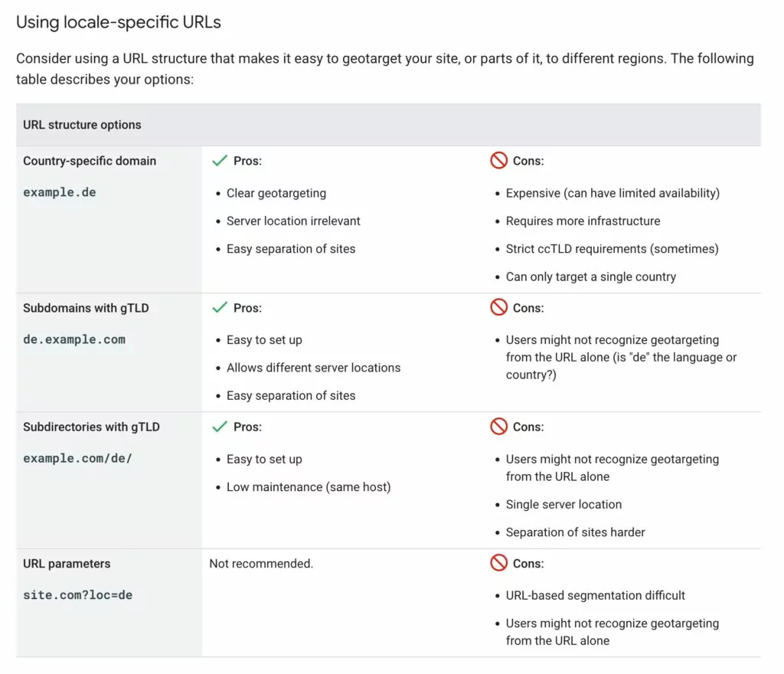The height and width of the screenshot is (674, 784).
Task: Click the "Using locale-specific URLs" heading
Action: tap(119, 22)
